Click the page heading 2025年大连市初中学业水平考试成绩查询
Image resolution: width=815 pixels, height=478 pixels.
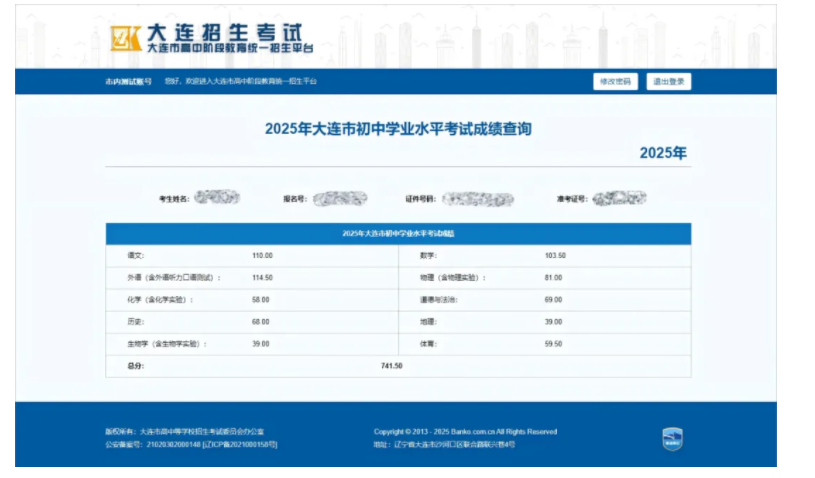click(x=397, y=129)
